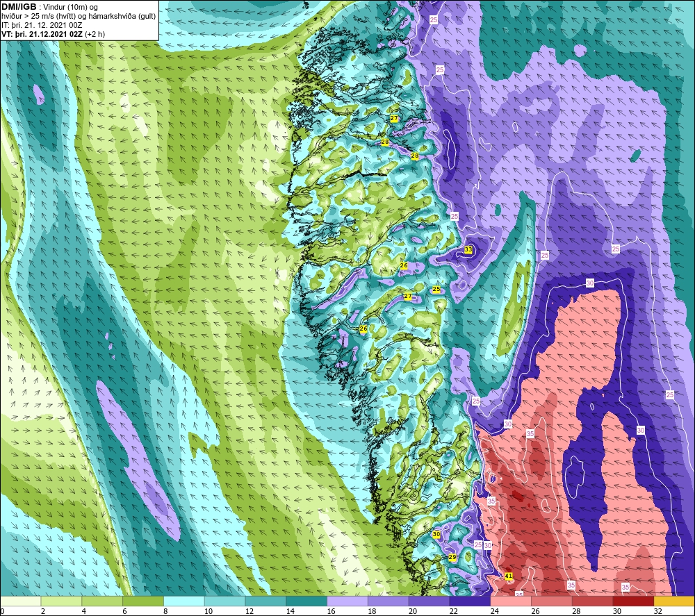
Task: Click the title line 'DMI/IGB : Vindur (10m) og'
Action: pos(49,7)
